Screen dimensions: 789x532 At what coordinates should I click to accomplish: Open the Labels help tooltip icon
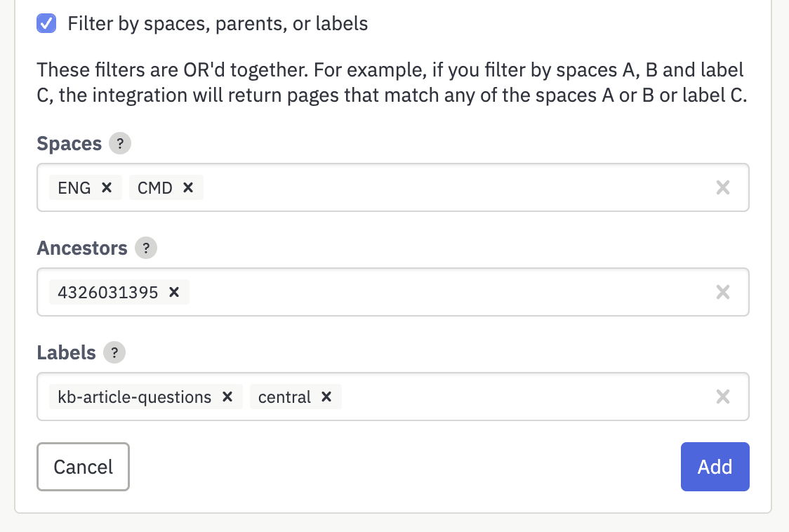(x=114, y=352)
